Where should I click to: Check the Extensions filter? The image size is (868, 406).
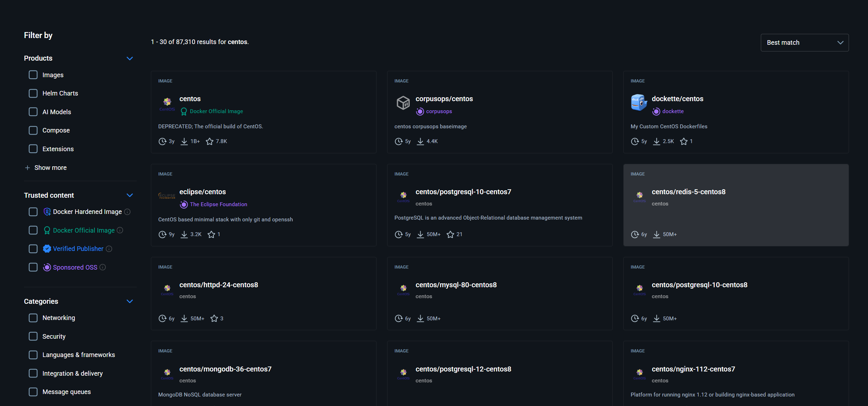(x=33, y=149)
